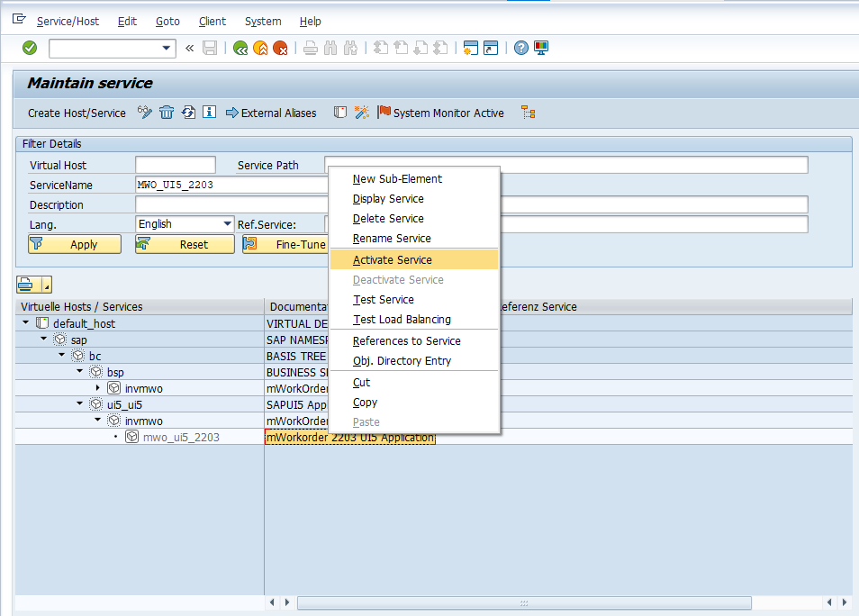This screenshot has height=616, width=859.
Task: Expand the invmwo node under bsp
Action: pyautogui.click(x=98, y=388)
